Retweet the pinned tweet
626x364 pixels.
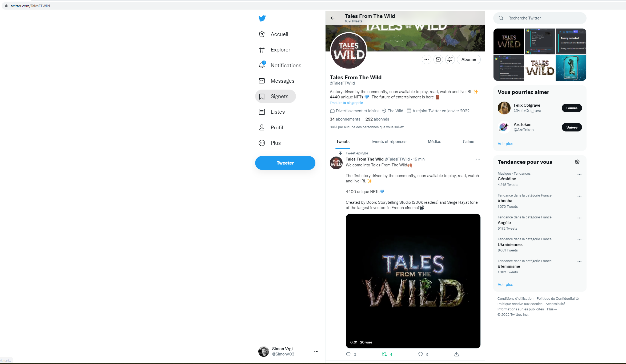tap(384, 354)
